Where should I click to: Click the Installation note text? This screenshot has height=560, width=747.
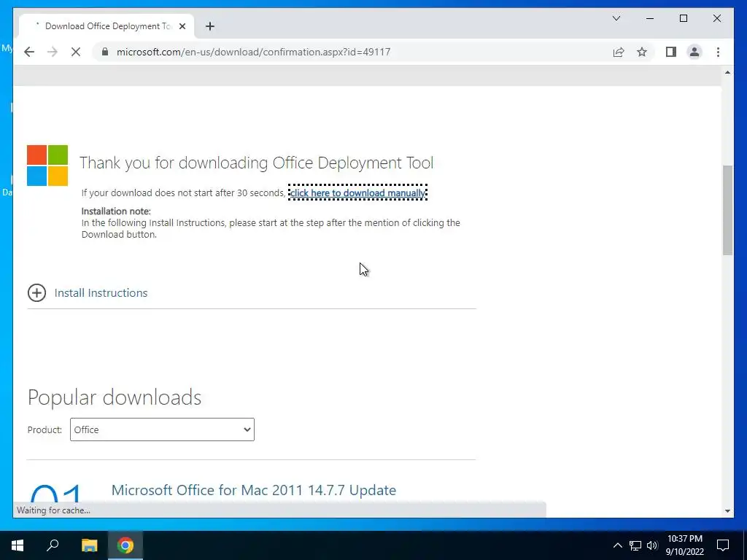coord(116,211)
